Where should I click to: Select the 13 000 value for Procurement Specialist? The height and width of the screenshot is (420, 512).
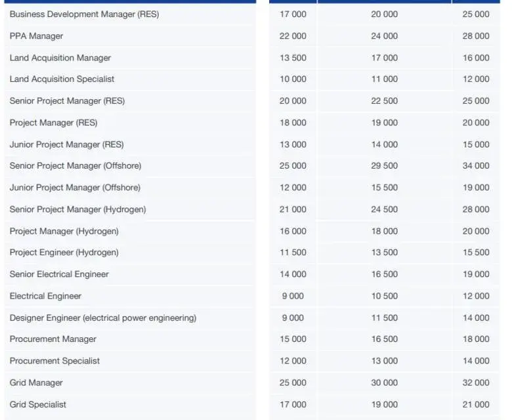[x=384, y=361]
